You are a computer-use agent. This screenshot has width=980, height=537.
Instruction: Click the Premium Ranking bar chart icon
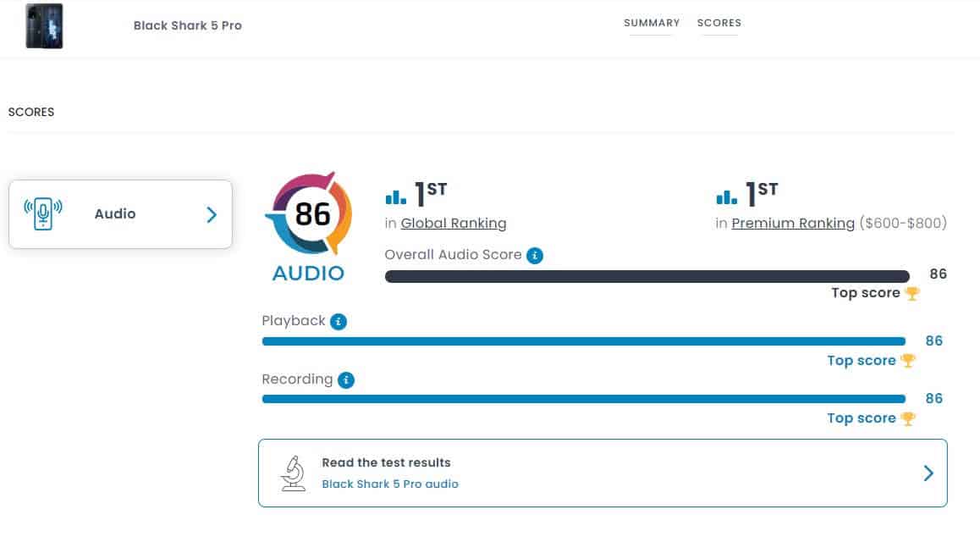point(726,197)
